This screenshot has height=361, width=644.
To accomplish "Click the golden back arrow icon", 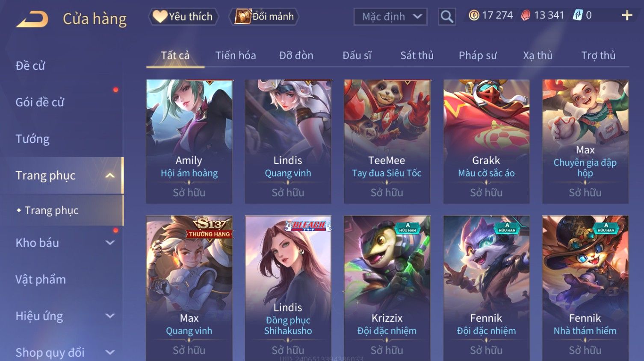I will coord(32,19).
